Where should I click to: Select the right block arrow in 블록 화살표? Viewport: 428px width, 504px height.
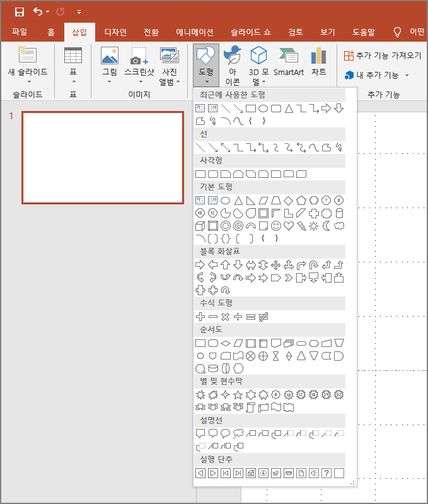point(200,265)
